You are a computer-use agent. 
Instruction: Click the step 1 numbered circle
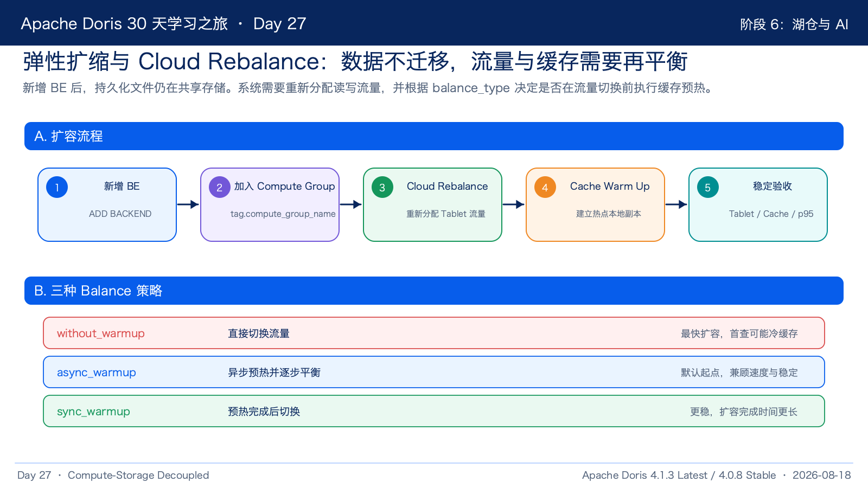(x=57, y=187)
